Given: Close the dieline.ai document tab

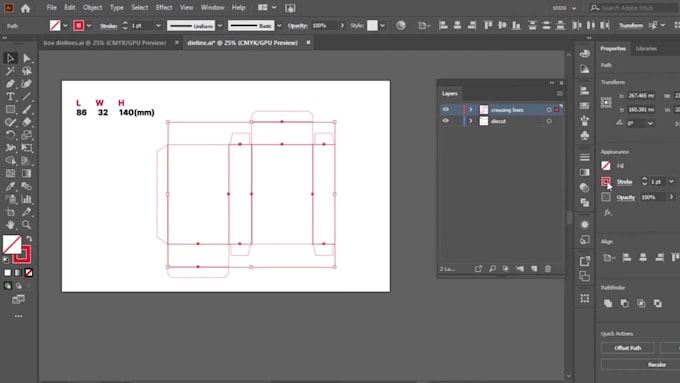Looking at the screenshot, I should coord(308,43).
